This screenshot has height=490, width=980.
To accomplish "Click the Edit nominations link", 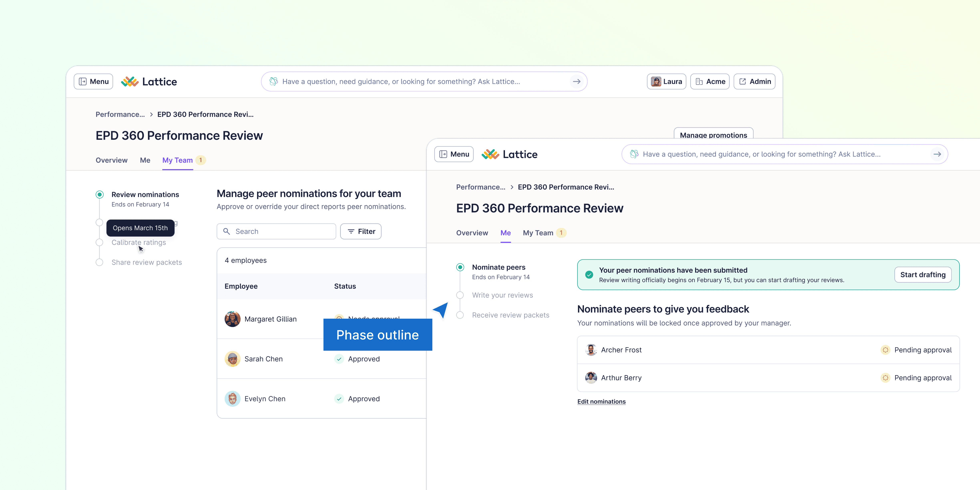I will tap(601, 401).
